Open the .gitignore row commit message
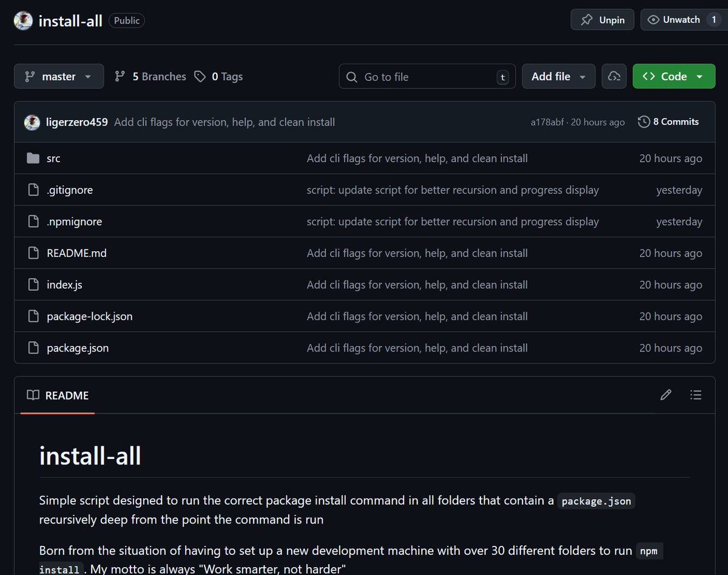Viewport: 728px width, 575px height. point(453,190)
